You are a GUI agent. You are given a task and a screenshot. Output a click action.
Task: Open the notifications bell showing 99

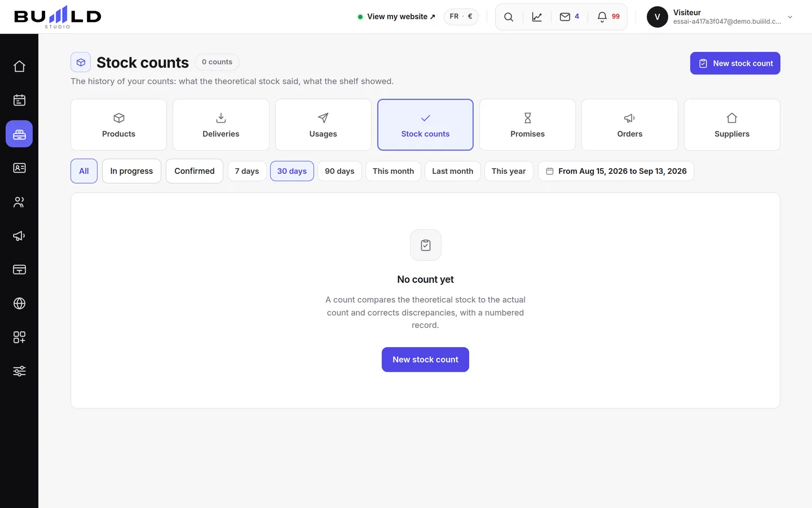[608, 17]
